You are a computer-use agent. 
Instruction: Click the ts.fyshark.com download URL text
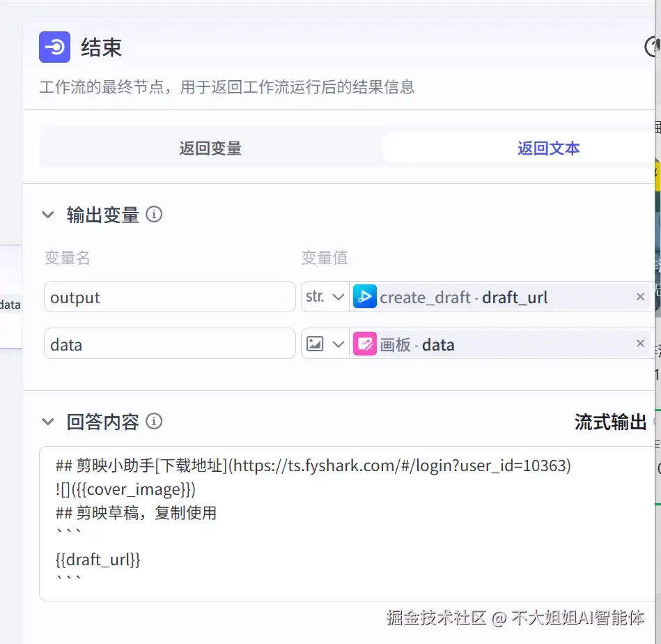point(399,466)
